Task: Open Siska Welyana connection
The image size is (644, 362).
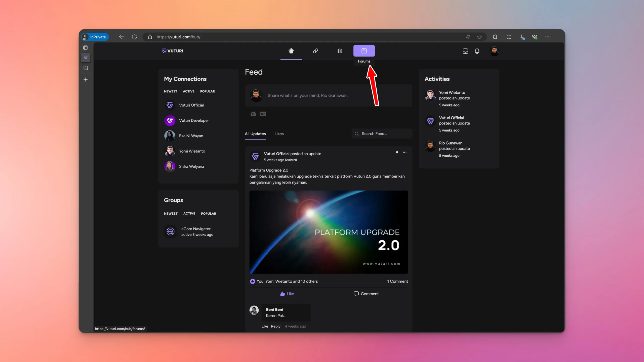Action: click(x=192, y=166)
